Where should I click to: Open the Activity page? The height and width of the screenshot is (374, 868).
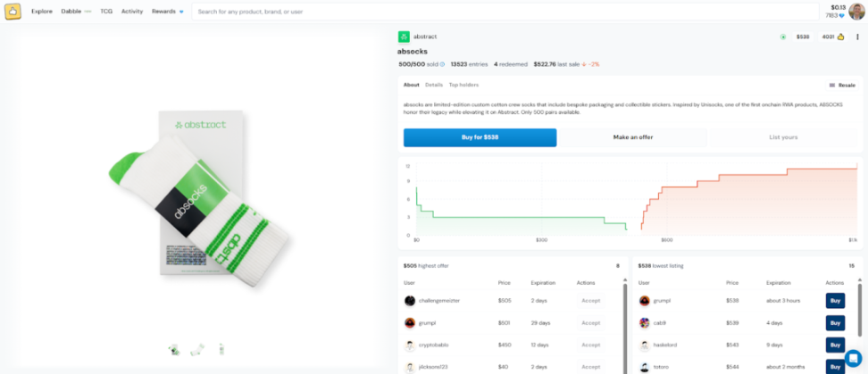132,11
